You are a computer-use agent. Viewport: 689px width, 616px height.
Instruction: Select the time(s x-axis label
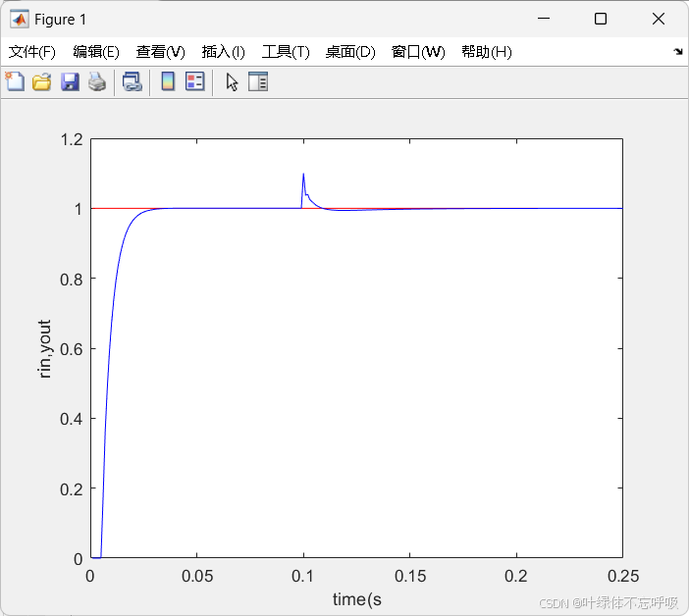357,599
